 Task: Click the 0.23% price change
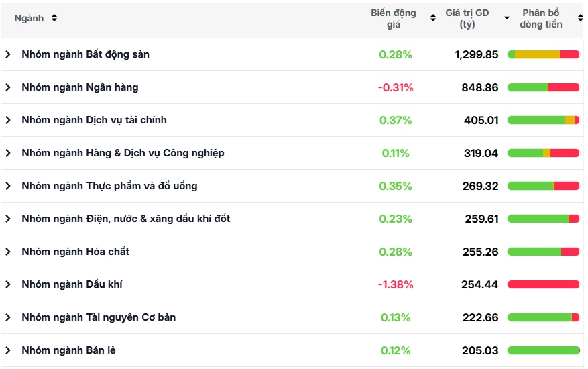click(396, 219)
